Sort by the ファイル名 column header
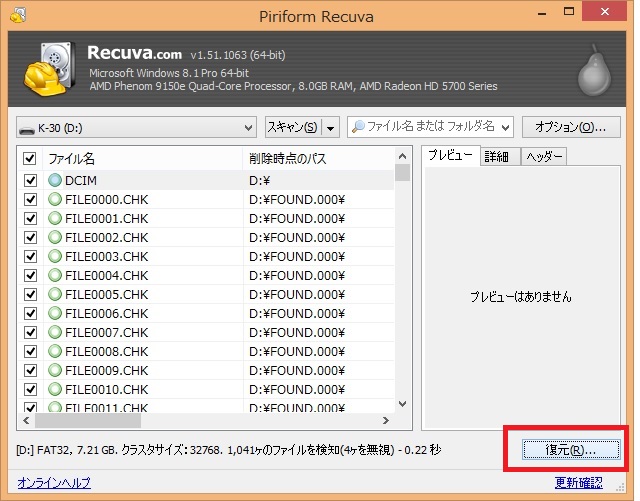640x501 pixels. 142,158
